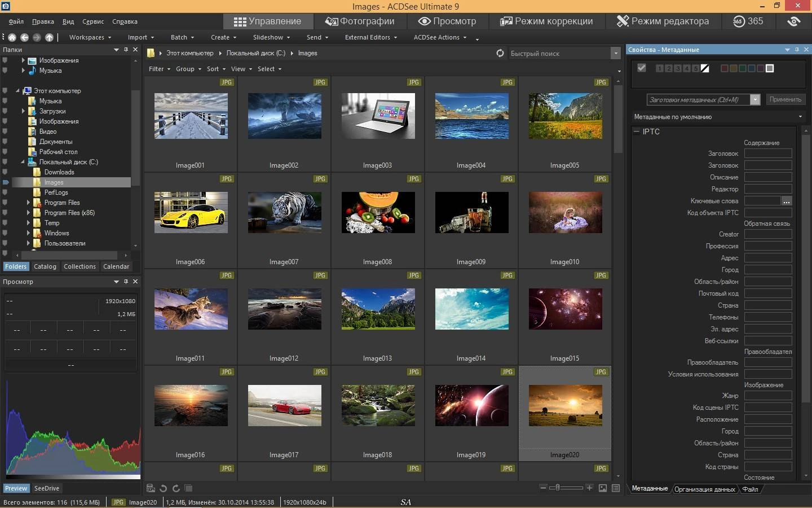This screenshot has width=812, height=508.
Task: Zoom out thumbnails with minus icon
Action: click(543, 487)
